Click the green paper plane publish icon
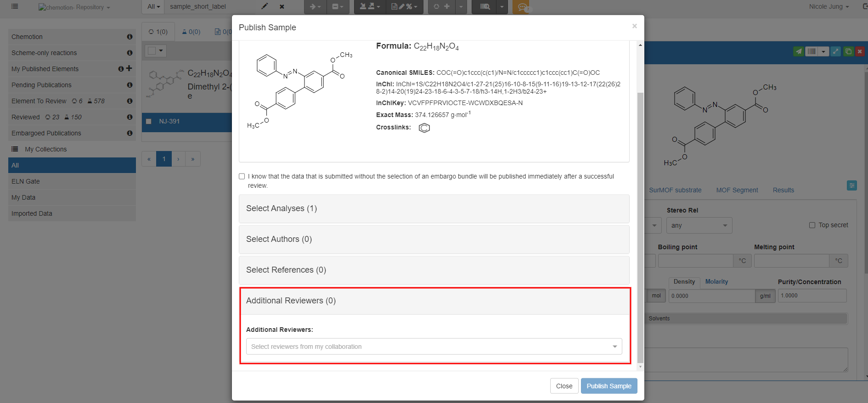The image size is (868, 403). (x=799, y=51)
